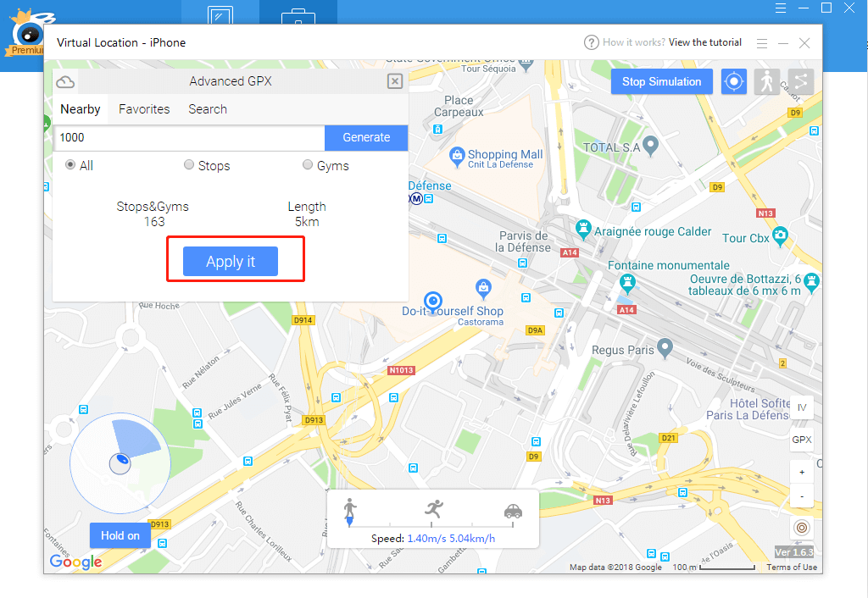
Task: Click the device icon in main app toolbar
Action: click(x=220, y=15)
